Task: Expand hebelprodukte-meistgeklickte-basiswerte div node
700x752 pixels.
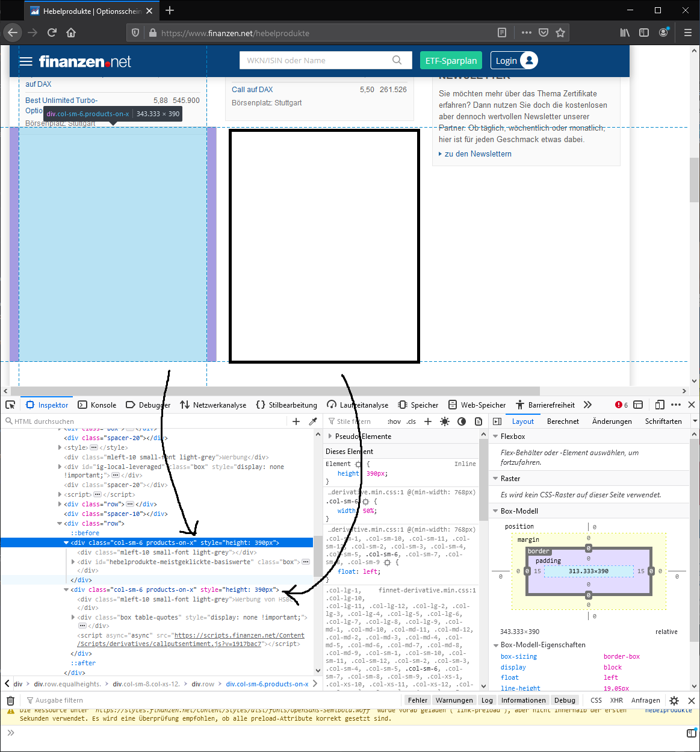Action: [x=73, y=562]
